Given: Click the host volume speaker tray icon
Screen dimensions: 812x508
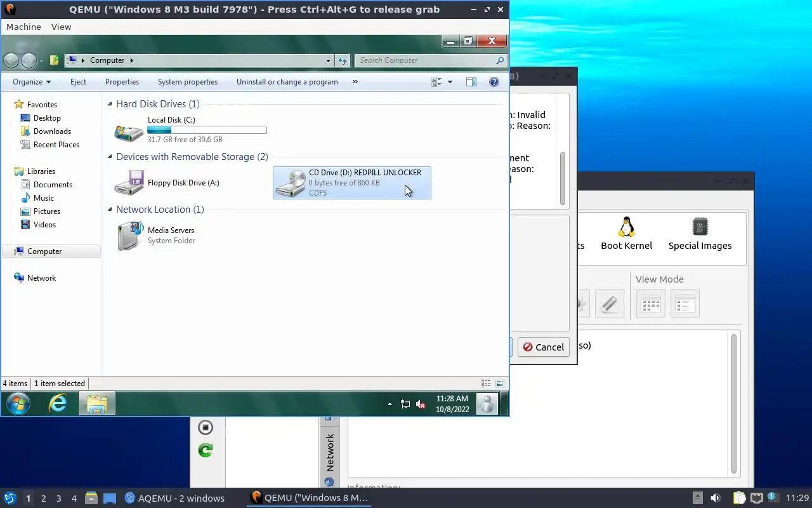Looking at the screenshot, I should click(715, 498).
